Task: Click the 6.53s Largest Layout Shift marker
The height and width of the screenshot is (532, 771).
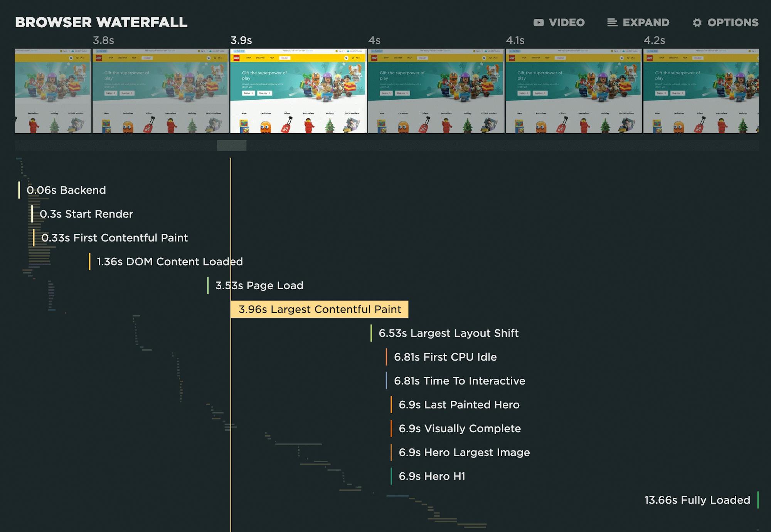Action: (448, 333)
